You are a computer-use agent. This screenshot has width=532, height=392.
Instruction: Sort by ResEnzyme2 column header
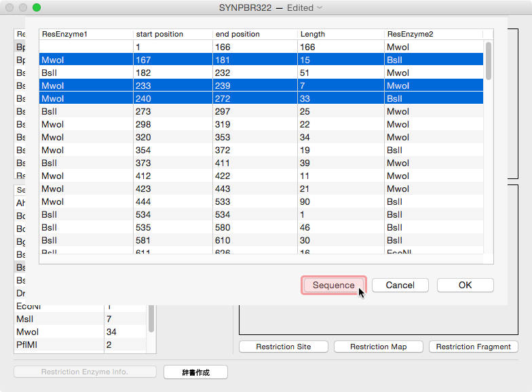[x=433, y=34]
